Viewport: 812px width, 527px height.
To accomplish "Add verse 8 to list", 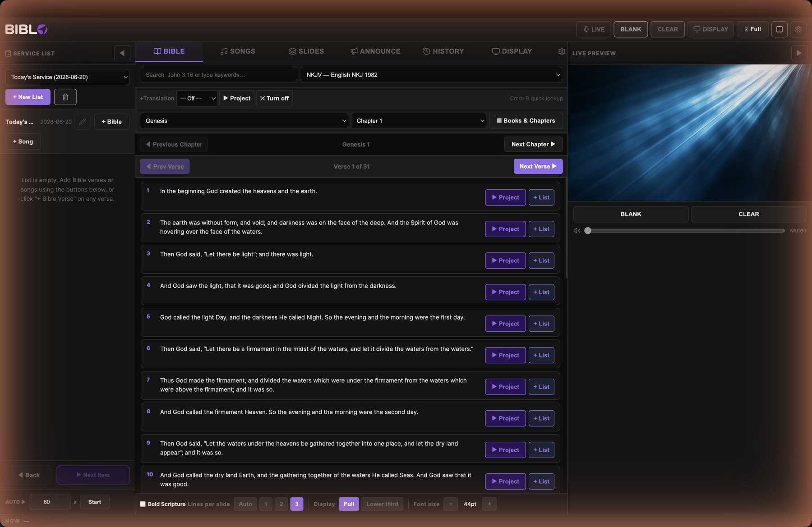I will pyautogui.click(x=541, y=418).
